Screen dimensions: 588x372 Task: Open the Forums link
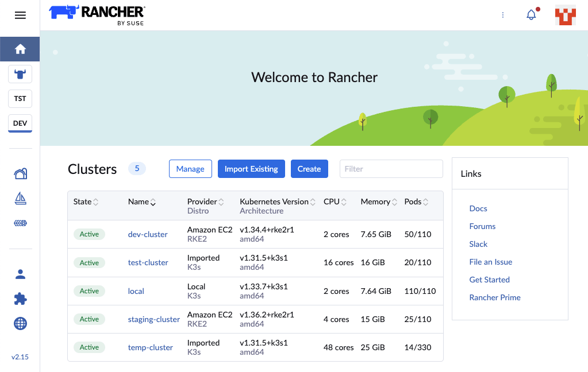[482, 226]
